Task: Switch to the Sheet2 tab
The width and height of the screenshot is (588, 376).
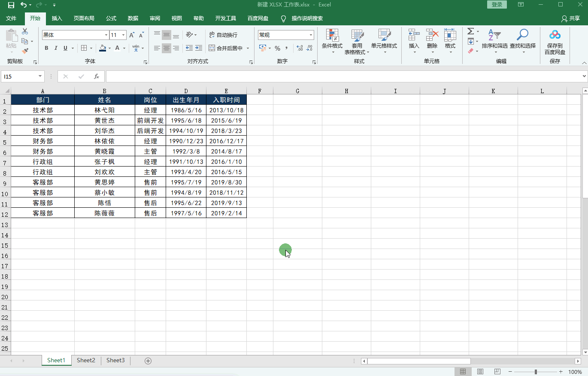Action: pyautogui.click(x=86, y=361)
